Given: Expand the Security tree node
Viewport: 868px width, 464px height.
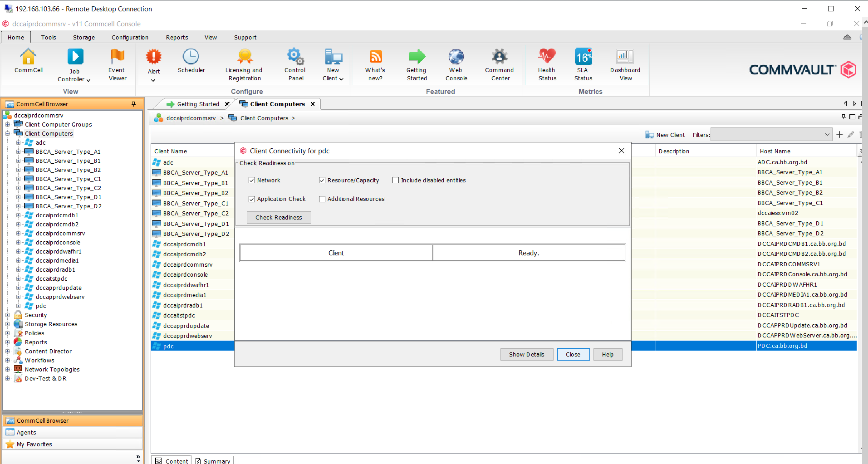Looking at the screenshot, I should tap(8, 315).
